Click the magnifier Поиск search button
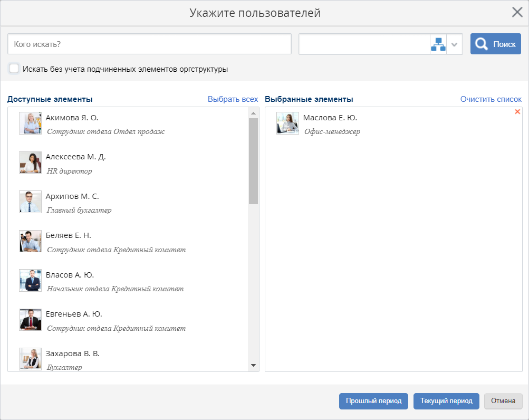This screenshot has height=420, width=529. click(495, 44)
